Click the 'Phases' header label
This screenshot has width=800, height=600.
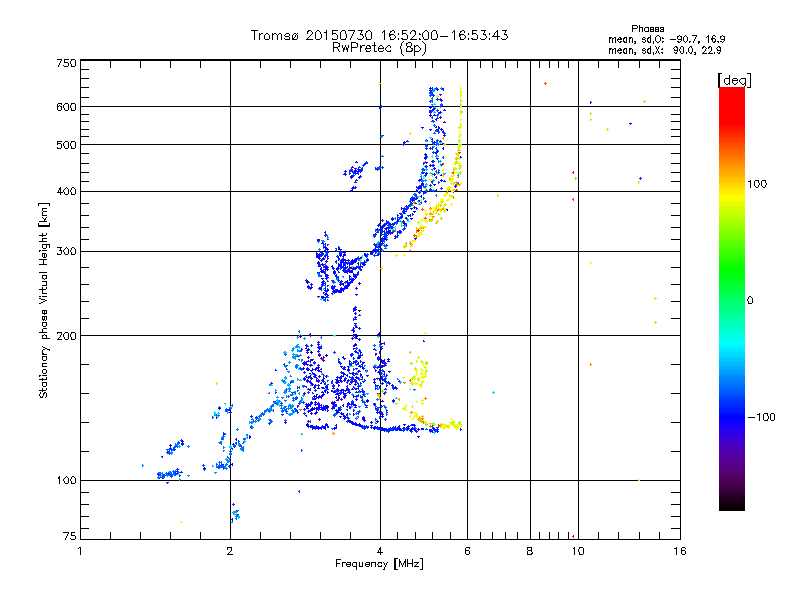647,29
